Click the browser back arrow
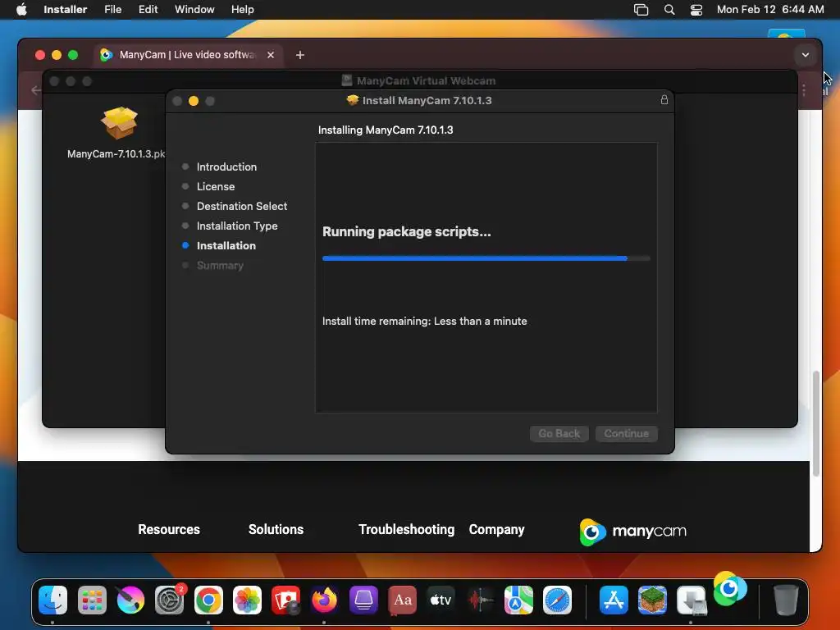Image resolution: width=840 pixels, height=630 pixels. (x=35, y=90)
